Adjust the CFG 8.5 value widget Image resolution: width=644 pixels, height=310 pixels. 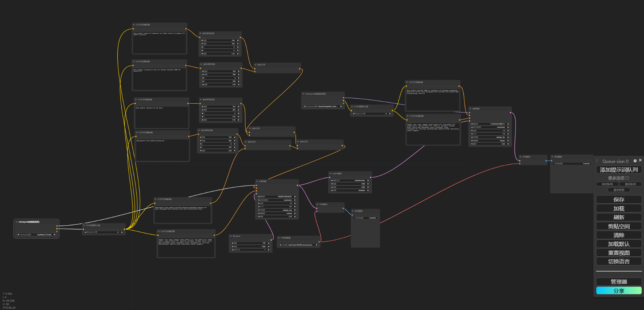(x=277, y=207)
